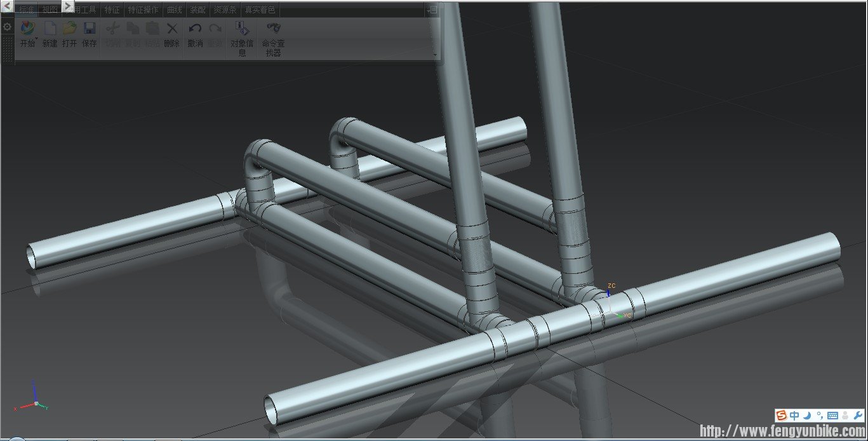
Task: Click the right scroll arrow above tabs
Action: pyautogui.click(x=68, y=5)
